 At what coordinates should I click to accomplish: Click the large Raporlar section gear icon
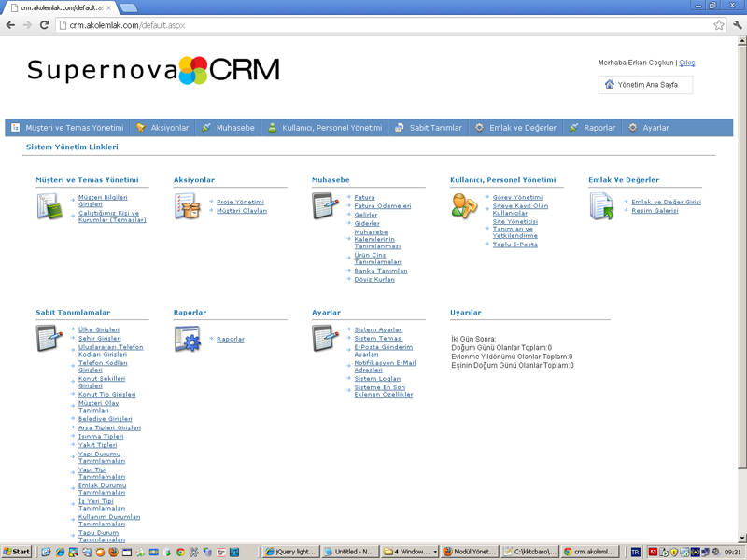tap(188, 339)
